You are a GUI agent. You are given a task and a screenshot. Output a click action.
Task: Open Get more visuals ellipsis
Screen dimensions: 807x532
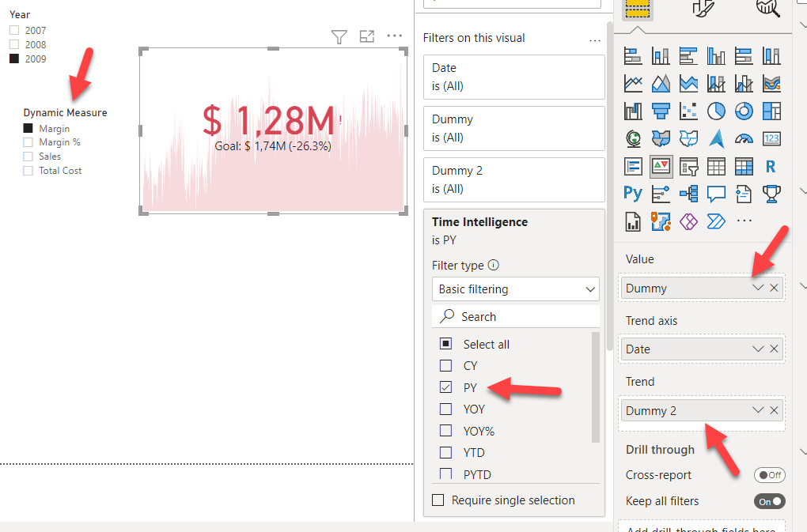tap(744, 221)
